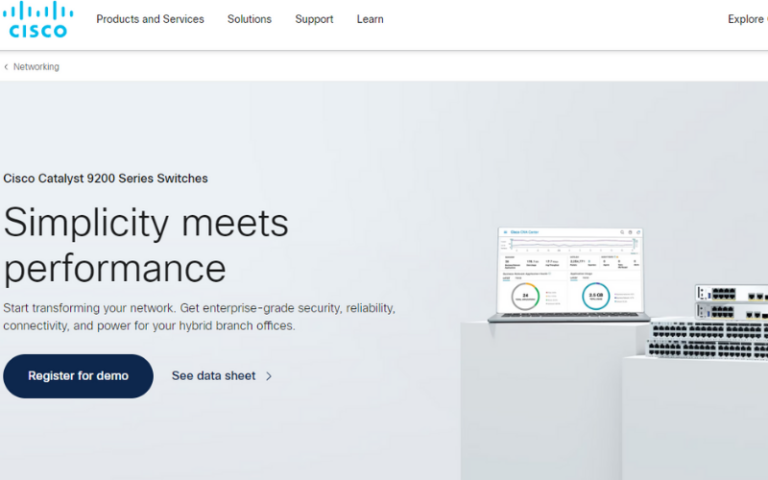Open the Learn menu
This screenshot has height=480, width=768.
click(x=370, y=19)
